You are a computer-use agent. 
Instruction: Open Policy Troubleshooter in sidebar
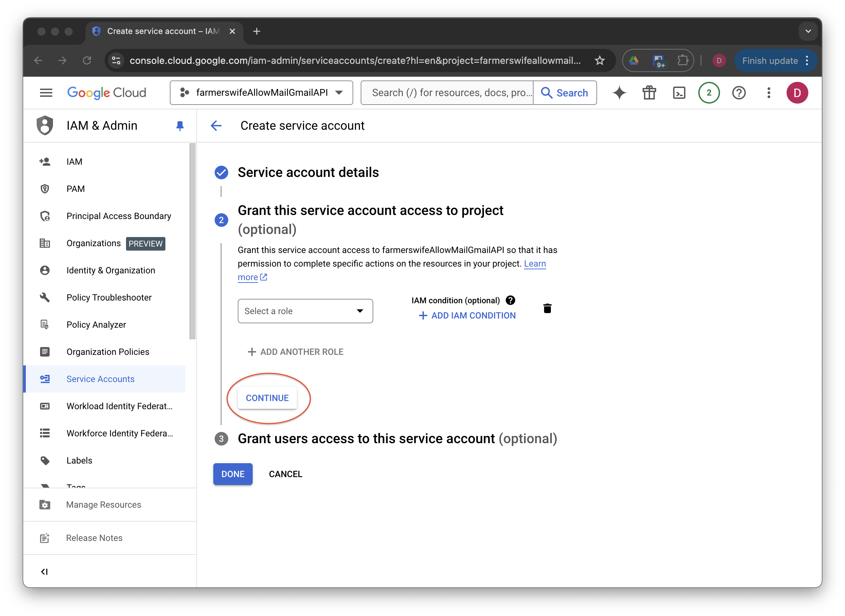[x=109, y=297]
